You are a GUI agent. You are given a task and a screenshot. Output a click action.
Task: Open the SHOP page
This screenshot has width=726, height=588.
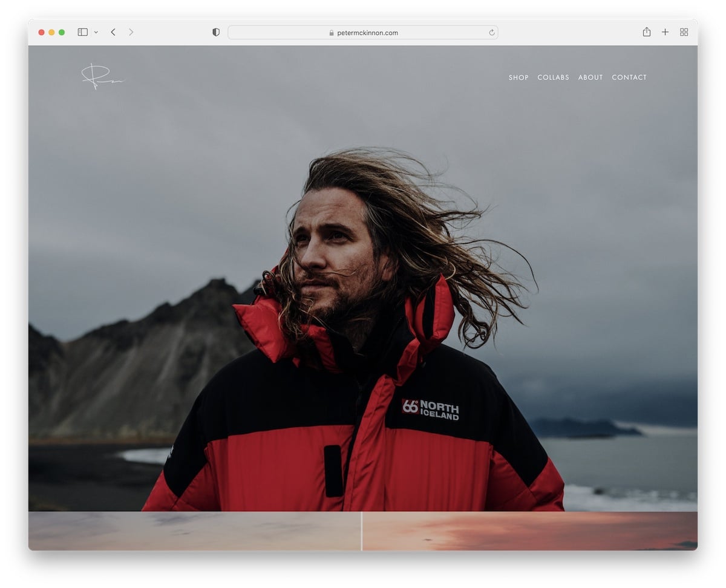[x=518, y=77]
